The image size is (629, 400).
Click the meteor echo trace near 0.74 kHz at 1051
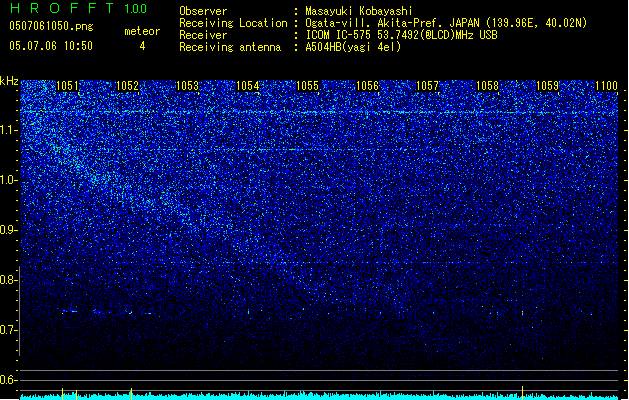[x=71, y=311]
